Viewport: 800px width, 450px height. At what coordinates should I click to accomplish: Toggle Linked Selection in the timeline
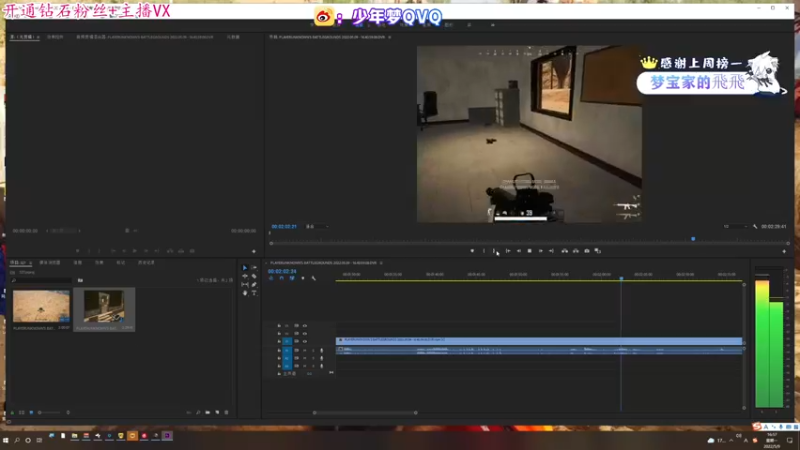tap(292, 279)
